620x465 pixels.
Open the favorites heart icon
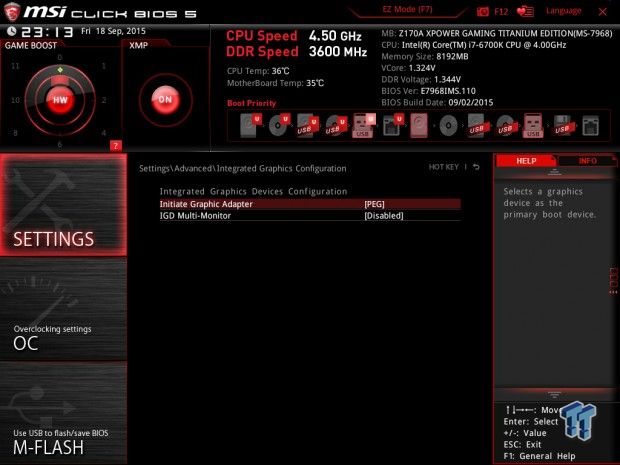coord(525,11)
